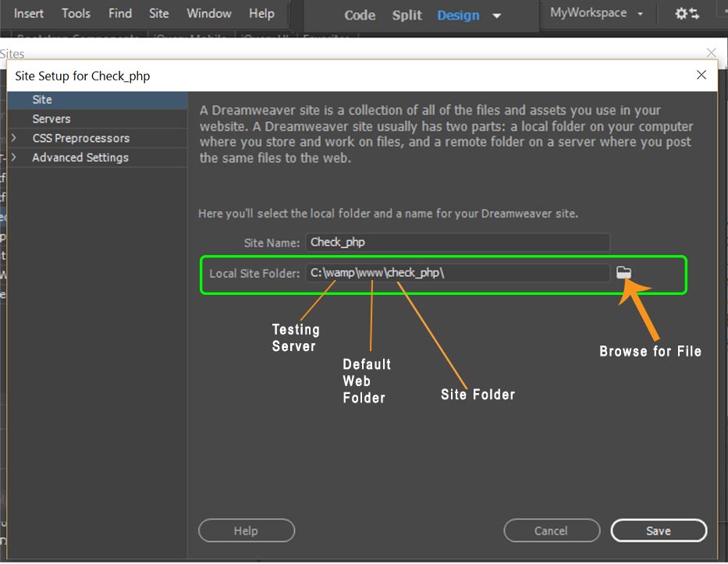The image size is (728, 564).
Task: Click the Browse for File folder icon
Action: pyautogui.click(x=623, y=272)
